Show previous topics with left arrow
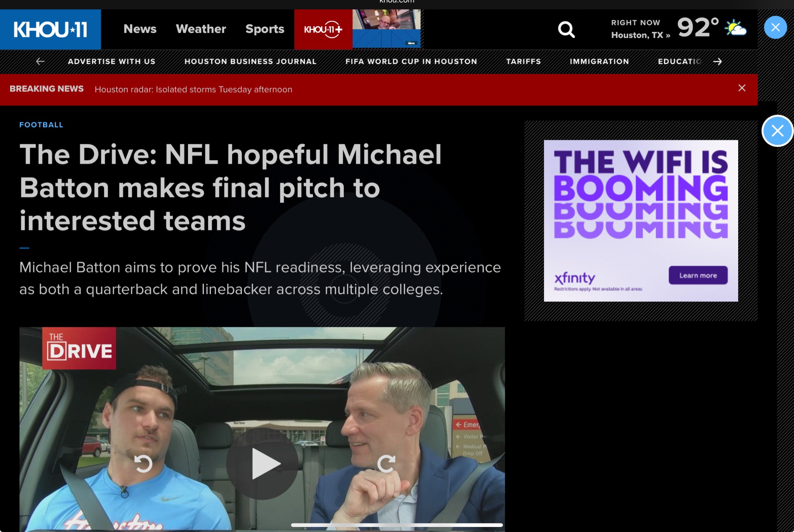Image resolution: width=794 pixels, height=532 pixels. point(40,61)
